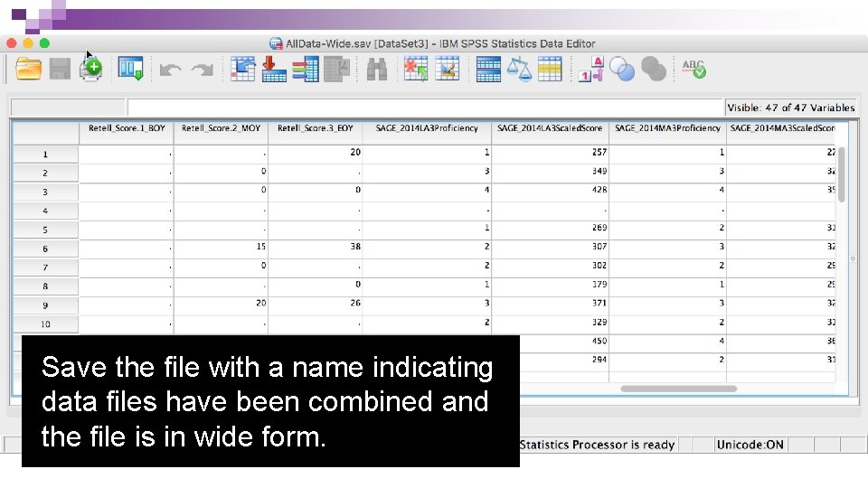Open data document folder icon

tap(28, 70)
